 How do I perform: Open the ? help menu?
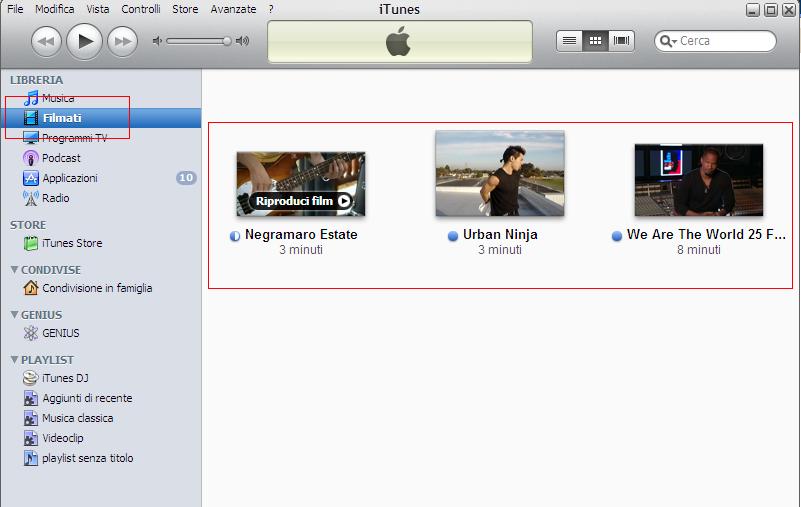click(271, 9)
